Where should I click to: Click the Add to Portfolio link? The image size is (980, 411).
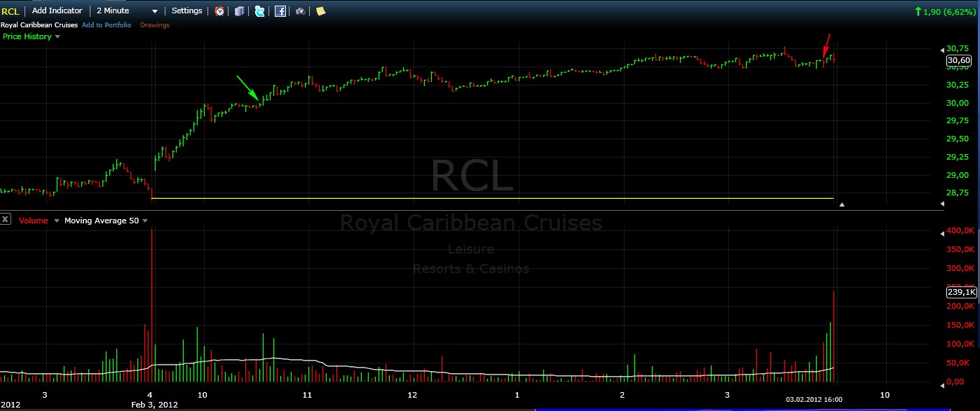point(106,25)
